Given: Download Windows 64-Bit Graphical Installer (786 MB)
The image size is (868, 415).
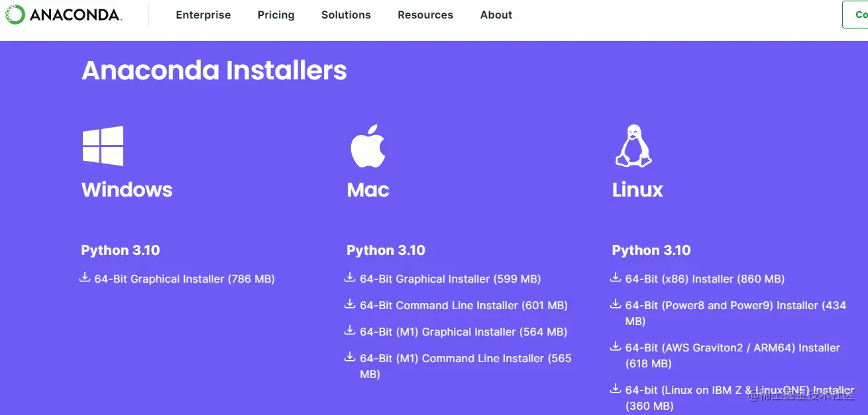Looking at the screenshot, I should (184, 279).
